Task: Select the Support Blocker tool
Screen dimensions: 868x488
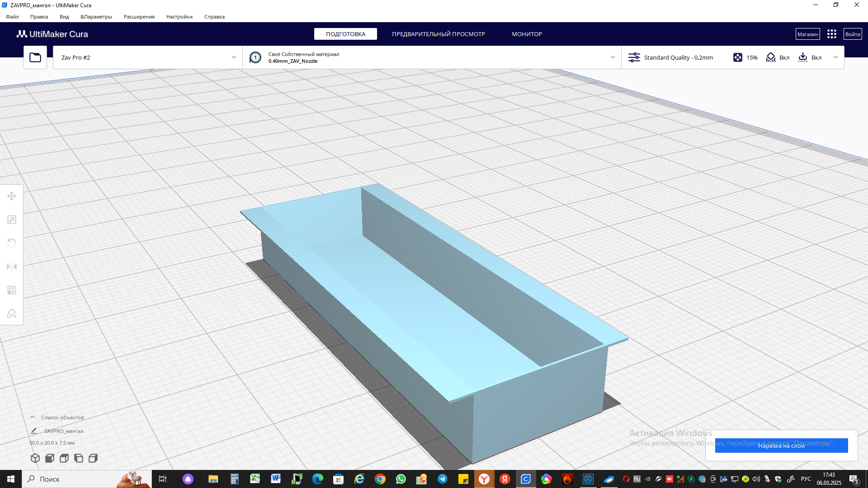Action: coord(12,314)
